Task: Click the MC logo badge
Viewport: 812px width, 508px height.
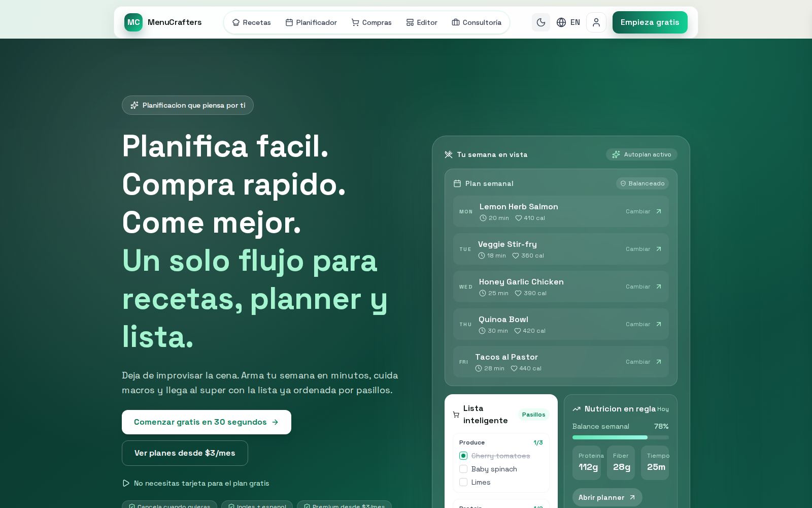Action: [x=133, y=22]
